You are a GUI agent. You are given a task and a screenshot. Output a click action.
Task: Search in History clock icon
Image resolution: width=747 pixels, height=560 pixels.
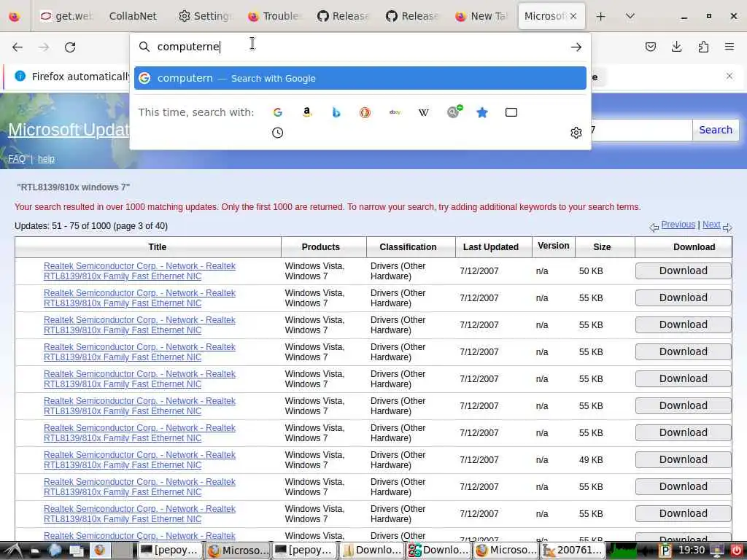[278, 133]
